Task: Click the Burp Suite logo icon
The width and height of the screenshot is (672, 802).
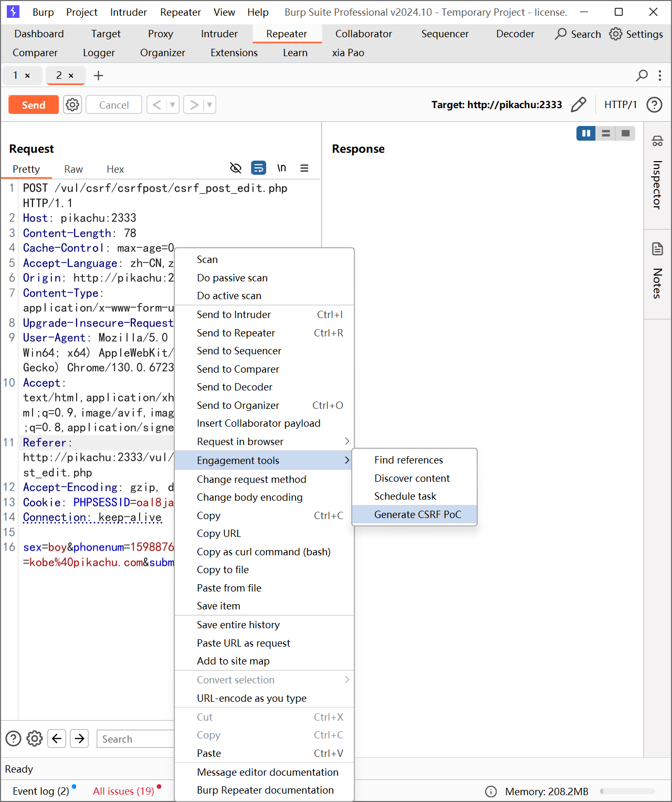Action: (13, 12)
